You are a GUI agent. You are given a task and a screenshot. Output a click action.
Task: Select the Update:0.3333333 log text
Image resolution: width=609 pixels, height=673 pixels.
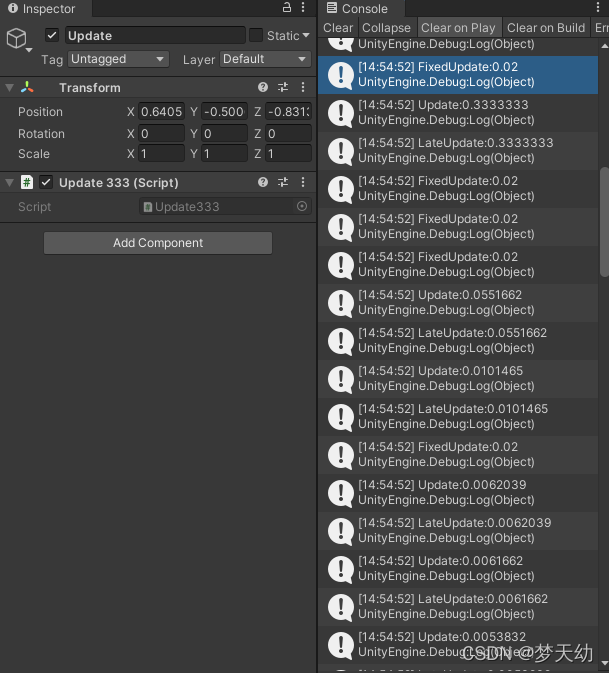(443, 105)
